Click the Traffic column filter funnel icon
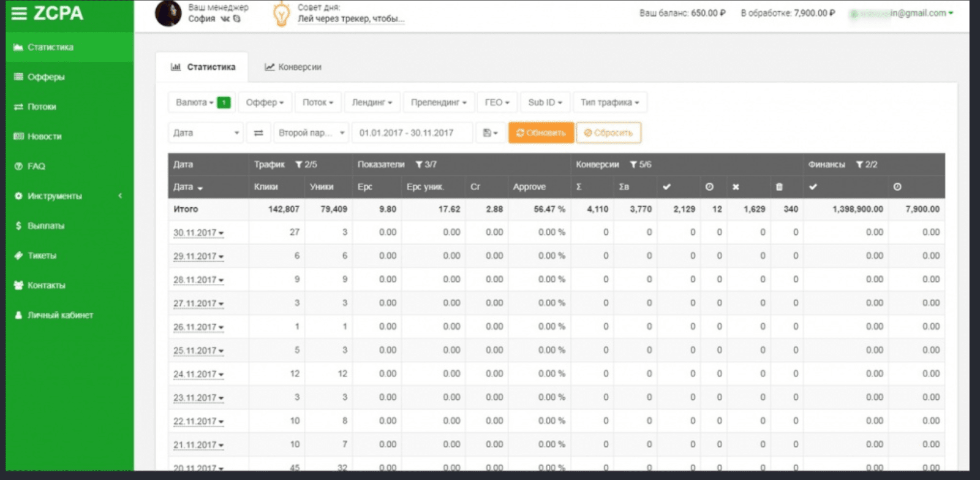 [299, 165]
